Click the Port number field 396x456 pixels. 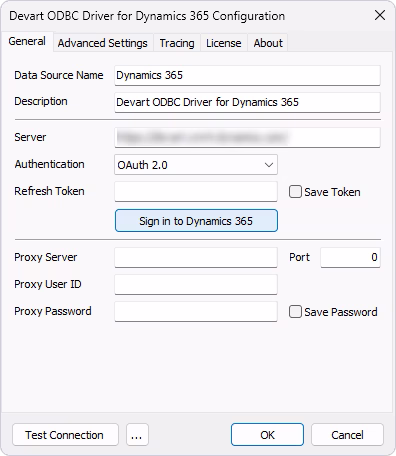coord(350,257)
